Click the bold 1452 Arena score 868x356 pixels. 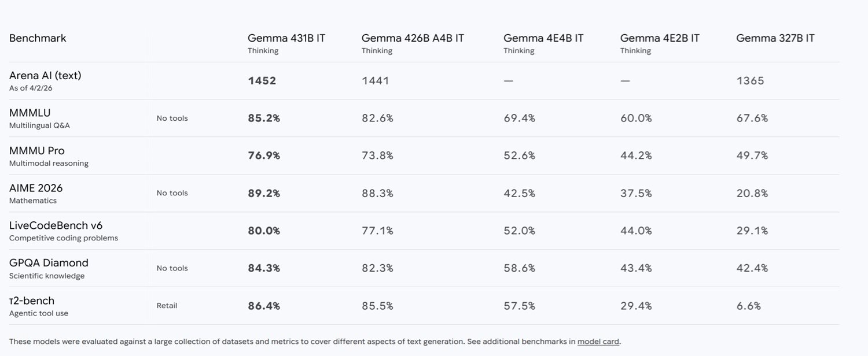click(x=262, y=81)
